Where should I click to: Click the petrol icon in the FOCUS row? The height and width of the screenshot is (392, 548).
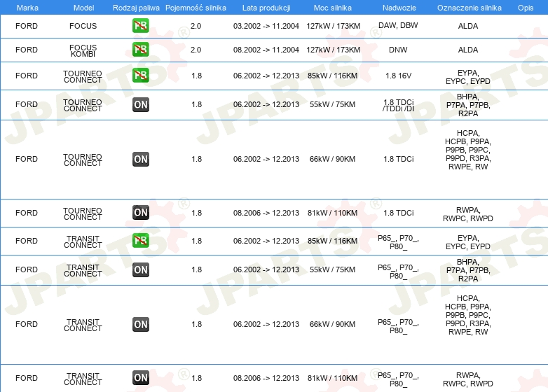click(140, 26)
